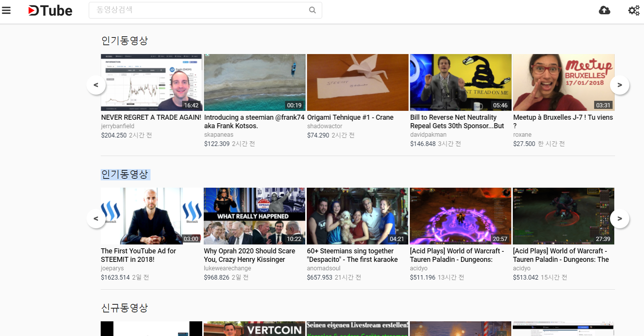Open the VERTCOIN video thumbnail
This screenshot has width=644, height=336.
click(255, 329)
